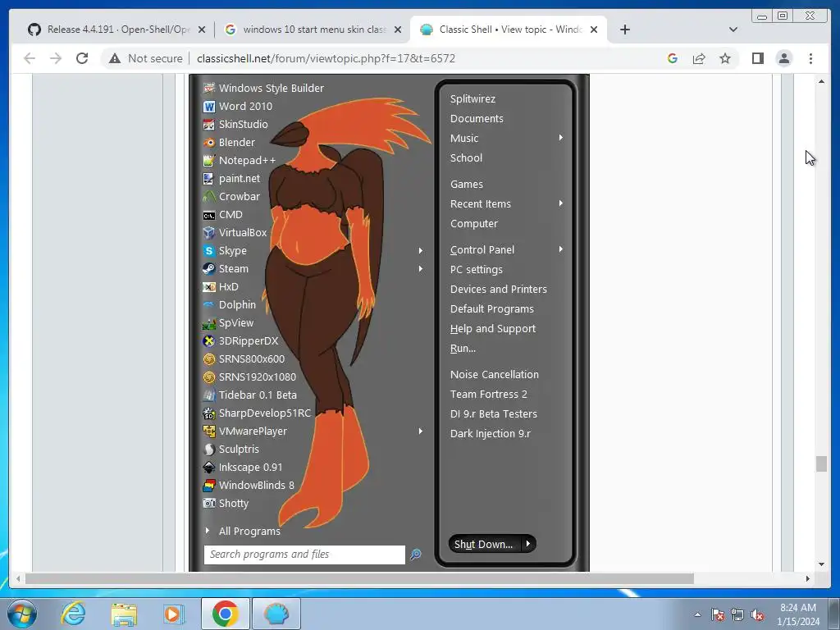Click the Action Center flag tray icon
The height and width of the screenshot is (630, 840).
tap(718, 615)
